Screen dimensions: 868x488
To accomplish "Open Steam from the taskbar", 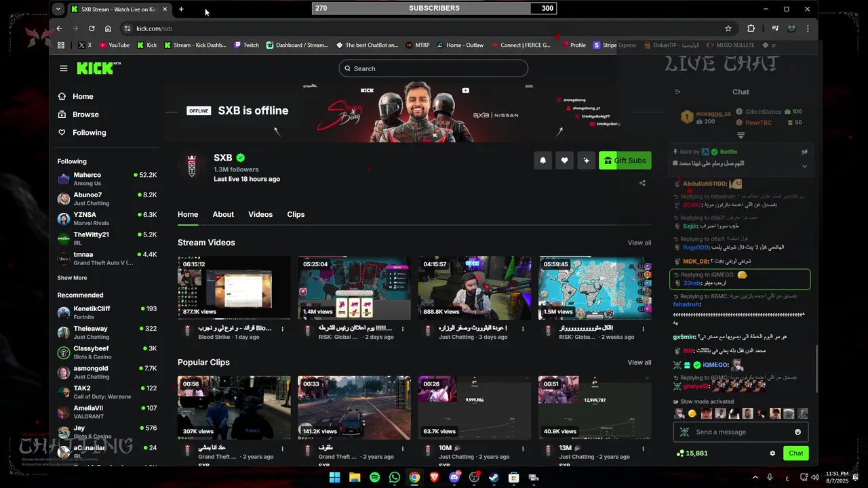I will (x=494, y=478).
